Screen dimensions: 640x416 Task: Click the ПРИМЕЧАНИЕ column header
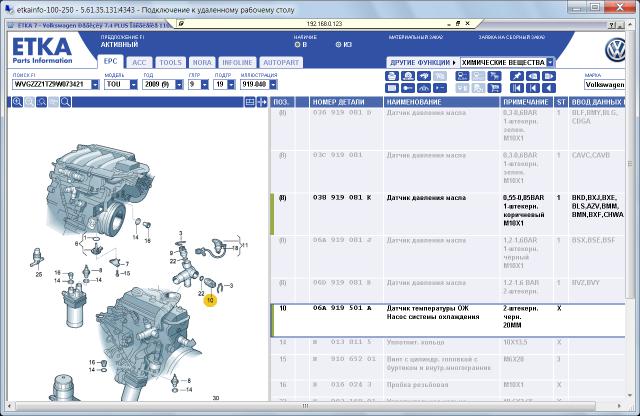(527, 102)
